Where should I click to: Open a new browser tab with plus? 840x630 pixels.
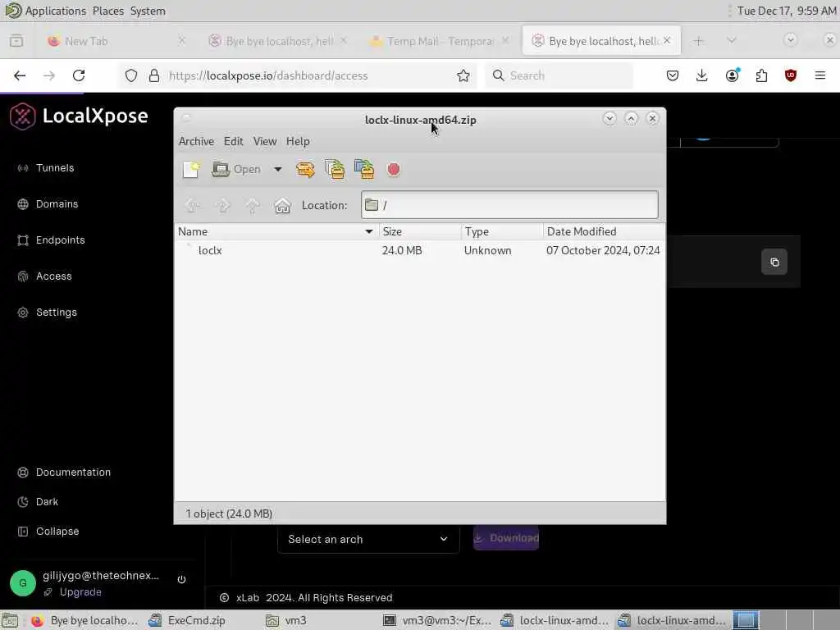(x=698, y=41)
